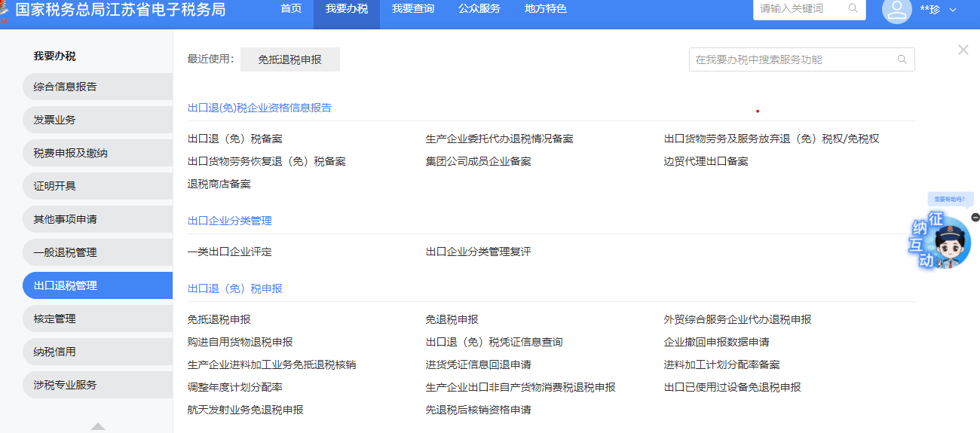The image size is (980, 433).
Task: Click the user avatar icon
Action: pyautogui.click(x=896, y=10)
